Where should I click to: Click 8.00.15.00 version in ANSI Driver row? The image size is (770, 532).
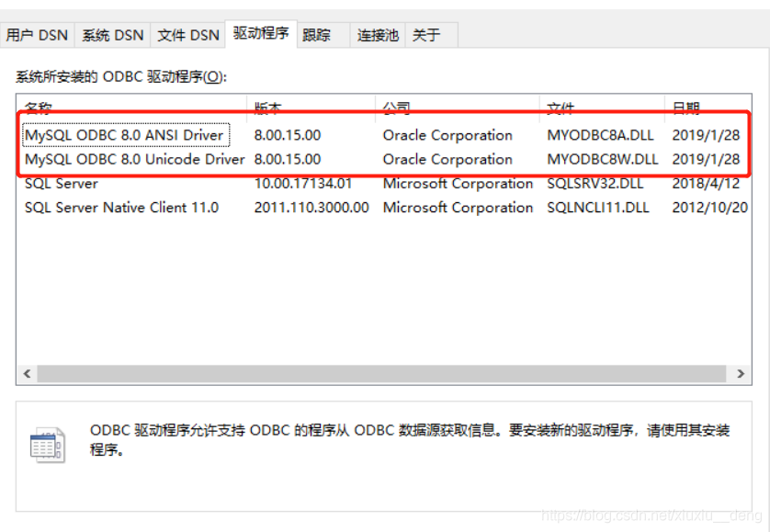(x=288, y=135)
